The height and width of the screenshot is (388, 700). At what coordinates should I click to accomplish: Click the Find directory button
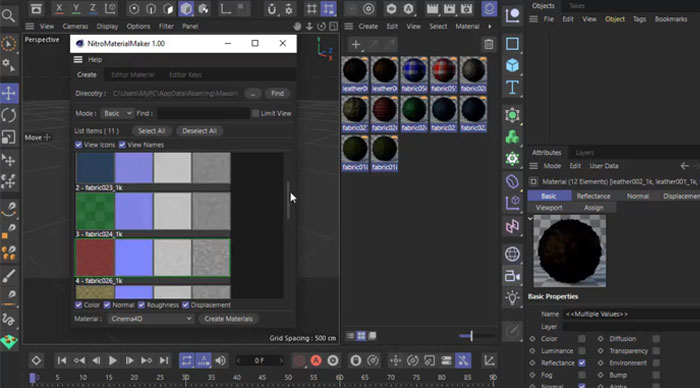pos(277,93)
